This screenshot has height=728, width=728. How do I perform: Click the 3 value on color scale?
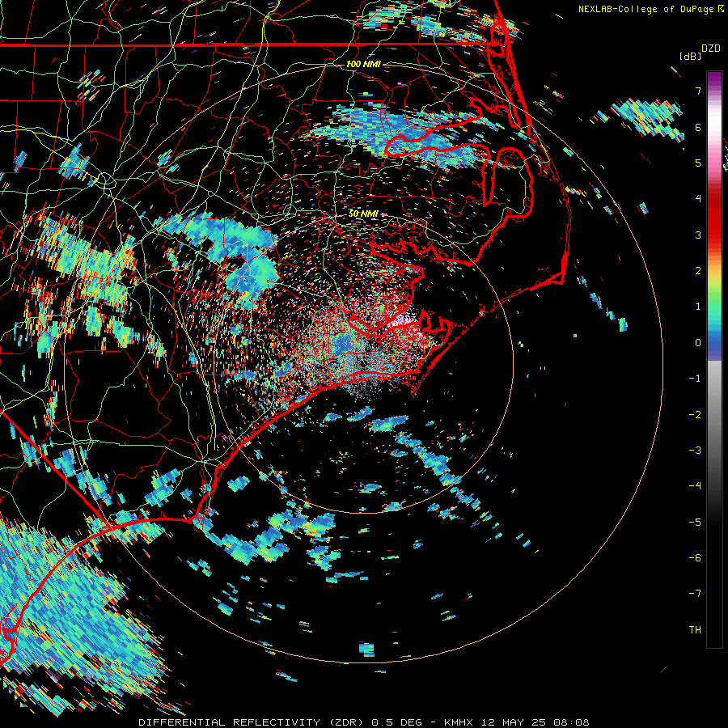[698, 235]
